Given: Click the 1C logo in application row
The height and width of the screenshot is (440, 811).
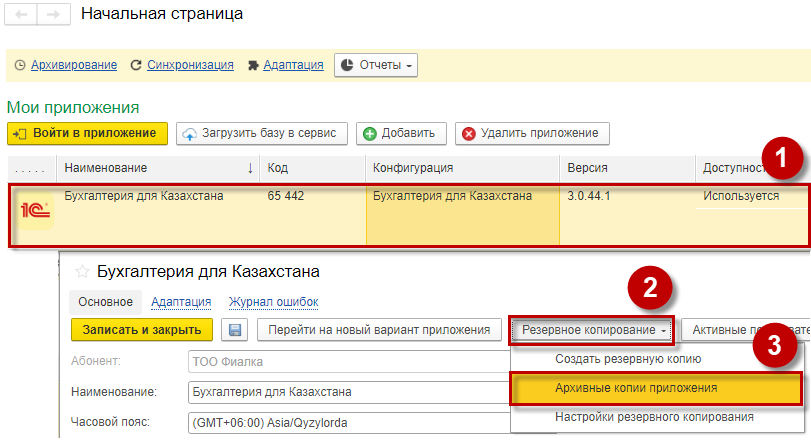Looking at the screenshot, I should (x=35, y=210).
